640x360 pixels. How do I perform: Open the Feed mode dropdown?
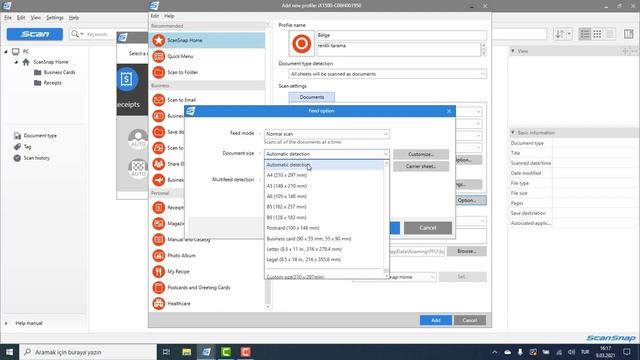[327, 134]
